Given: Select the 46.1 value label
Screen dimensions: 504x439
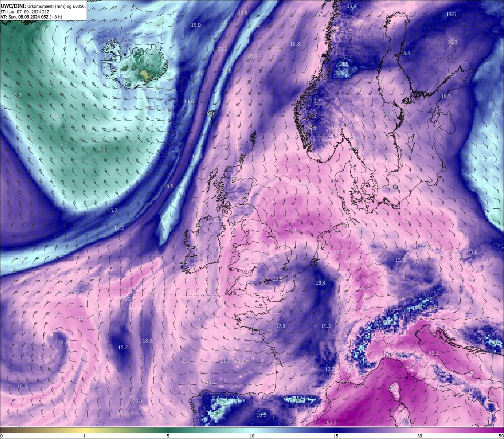Looking at the screenshot, I should coord(433,353).
